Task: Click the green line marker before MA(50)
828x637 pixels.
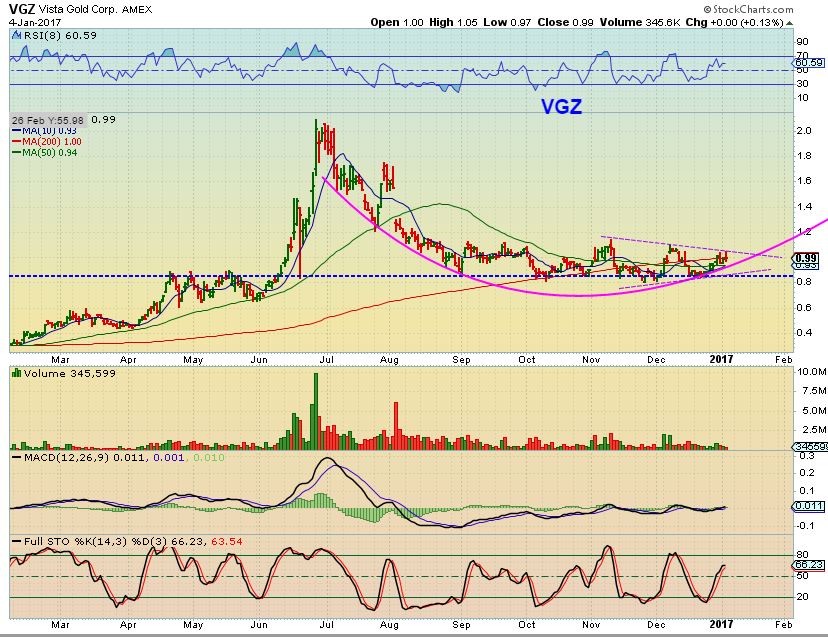Action: 16,153
